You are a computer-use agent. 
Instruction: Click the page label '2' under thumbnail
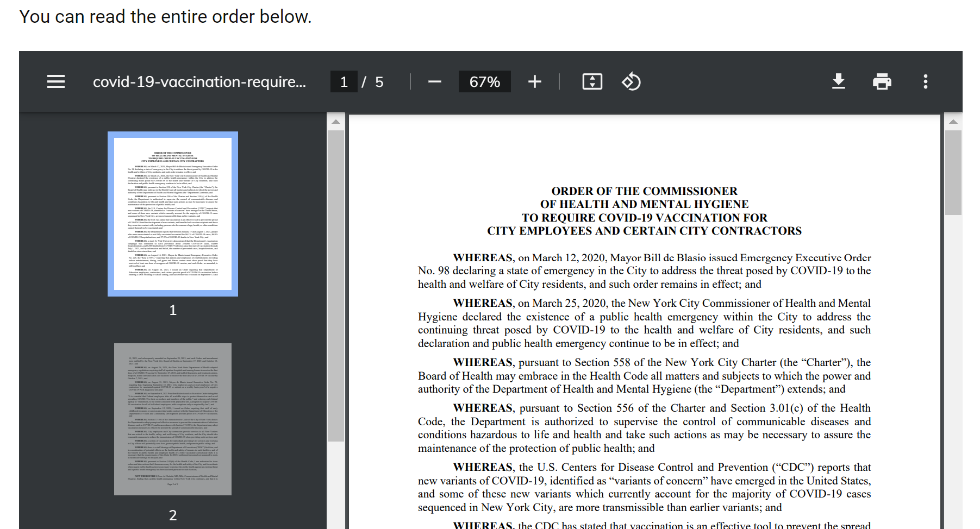[173, 515]
